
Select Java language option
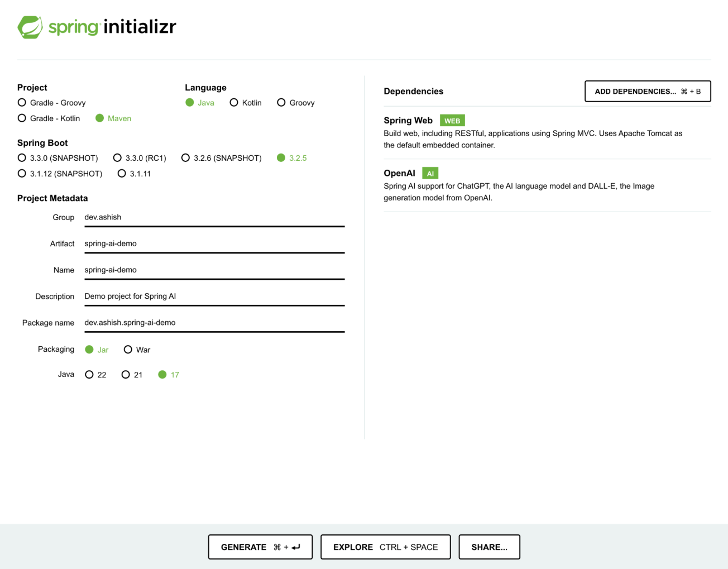click(x=200, y=103)
